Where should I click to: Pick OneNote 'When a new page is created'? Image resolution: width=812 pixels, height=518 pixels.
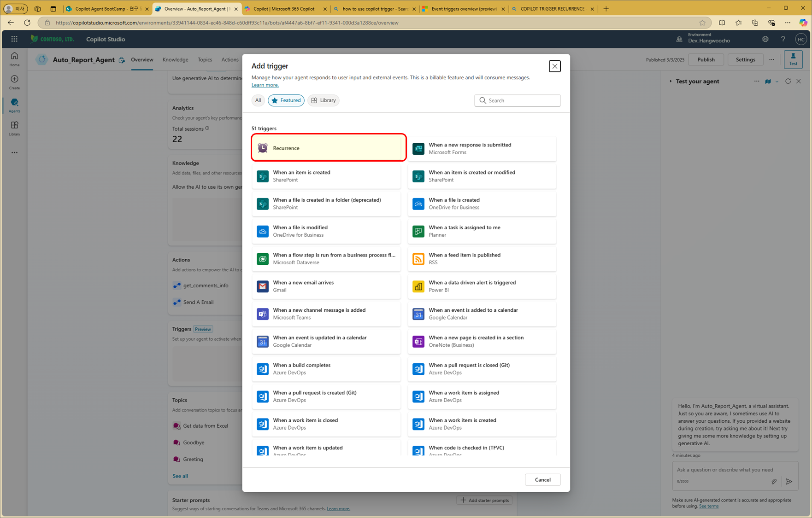coord(482,342)
